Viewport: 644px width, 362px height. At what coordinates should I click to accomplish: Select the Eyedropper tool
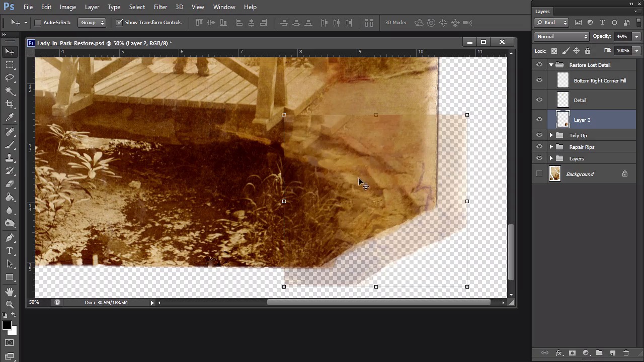[10, 118]
